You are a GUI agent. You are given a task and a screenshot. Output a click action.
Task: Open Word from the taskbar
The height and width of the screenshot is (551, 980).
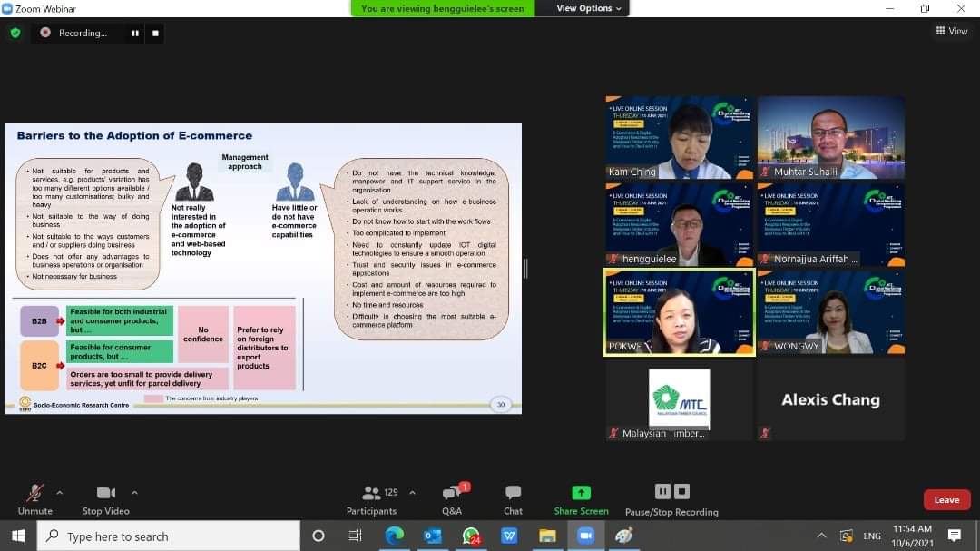click(x=509, y=536)
